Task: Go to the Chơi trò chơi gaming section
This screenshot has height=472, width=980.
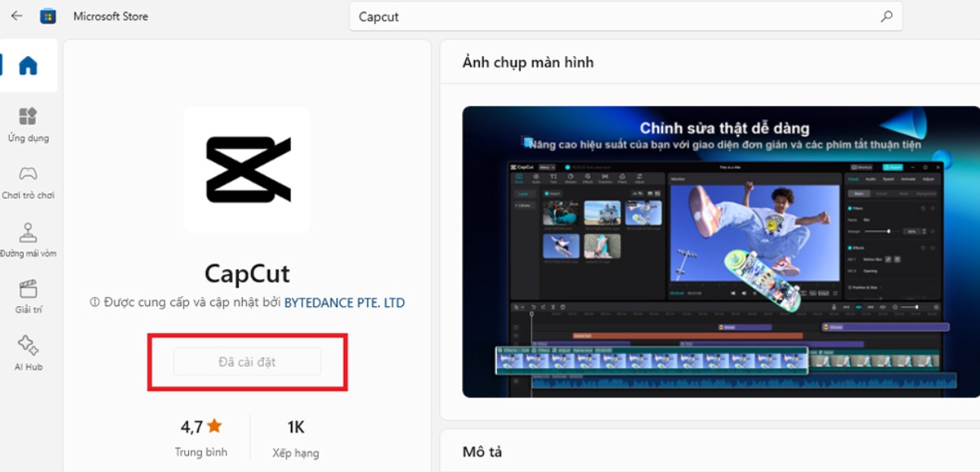Action: (x=29, y=182)
